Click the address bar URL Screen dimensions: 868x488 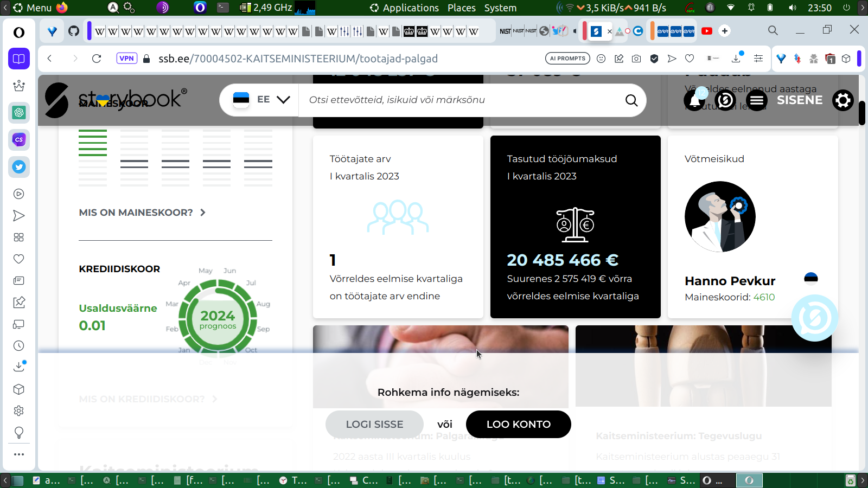click(x=298, y=59)
